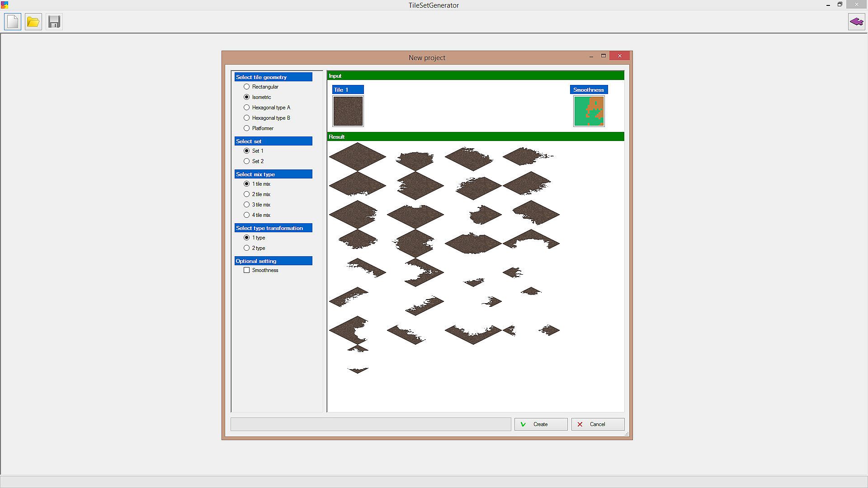Image resolution: width=868 pixels, height=488 pixels.
Task: Enable the Smoothness checkbox
Action: coord(247,270)
